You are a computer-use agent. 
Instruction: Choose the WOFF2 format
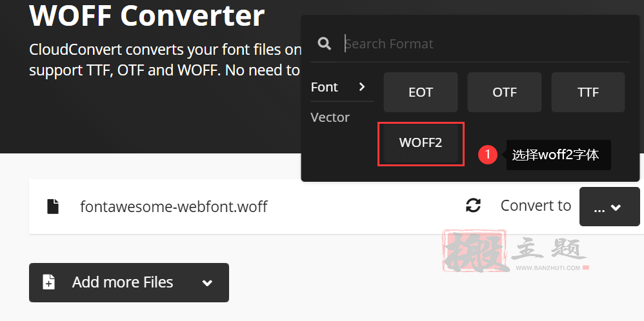421,143
